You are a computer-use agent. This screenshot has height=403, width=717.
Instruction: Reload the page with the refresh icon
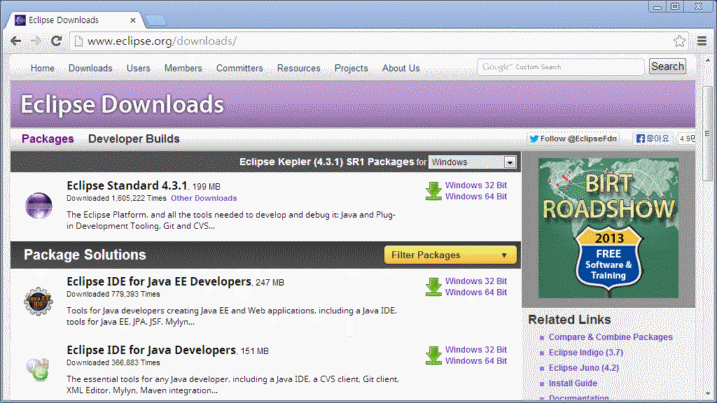(56, 41)
